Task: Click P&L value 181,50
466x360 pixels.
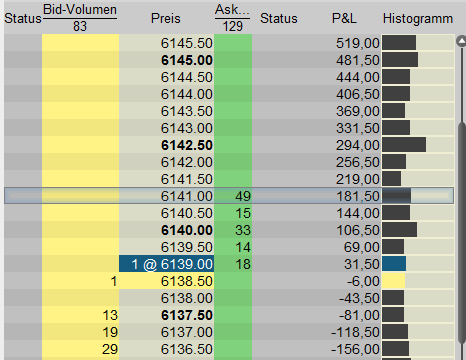Action: pos(358,196)
